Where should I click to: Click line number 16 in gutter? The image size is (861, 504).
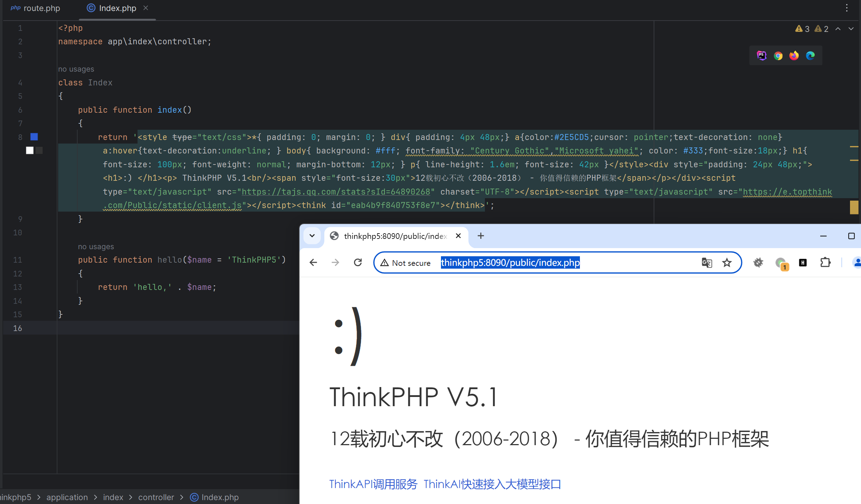click(x=17, y=328)
